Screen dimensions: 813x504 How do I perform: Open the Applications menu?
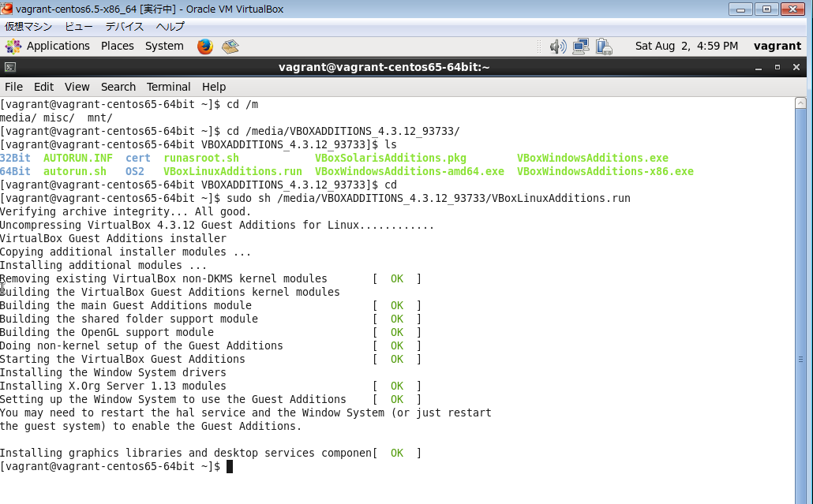tap(58, 46)
